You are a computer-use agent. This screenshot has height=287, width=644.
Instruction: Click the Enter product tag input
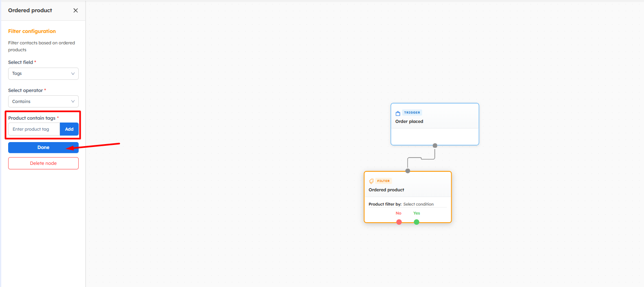(34, 129)
